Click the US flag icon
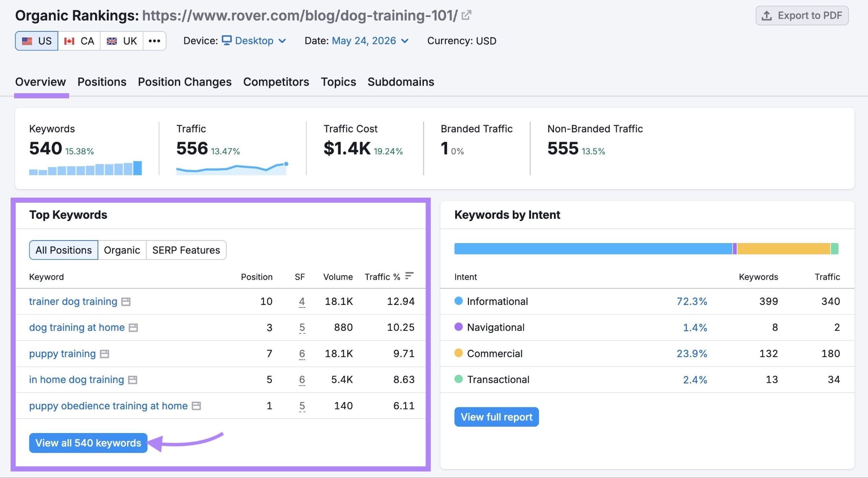Screen dimensions: 868x478 click(x=27, y=41)
